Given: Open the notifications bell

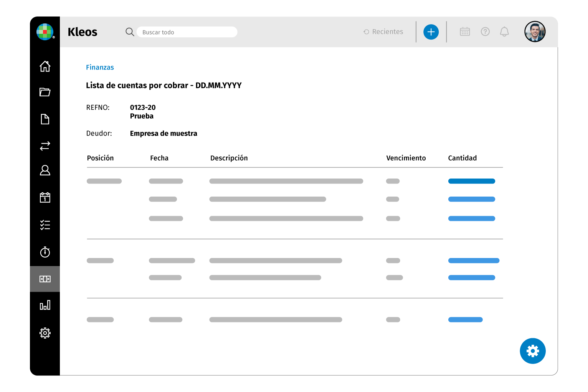Looking at the screenshot, I should tap(504, 32).
